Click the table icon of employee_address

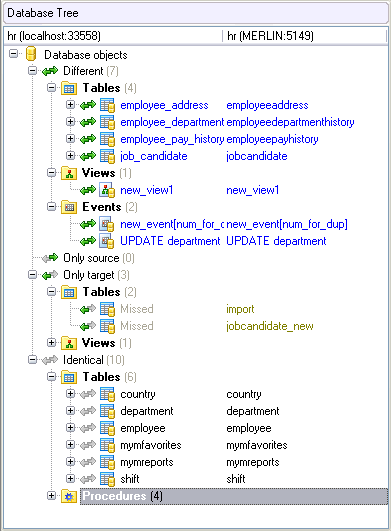tap(107, 105)
